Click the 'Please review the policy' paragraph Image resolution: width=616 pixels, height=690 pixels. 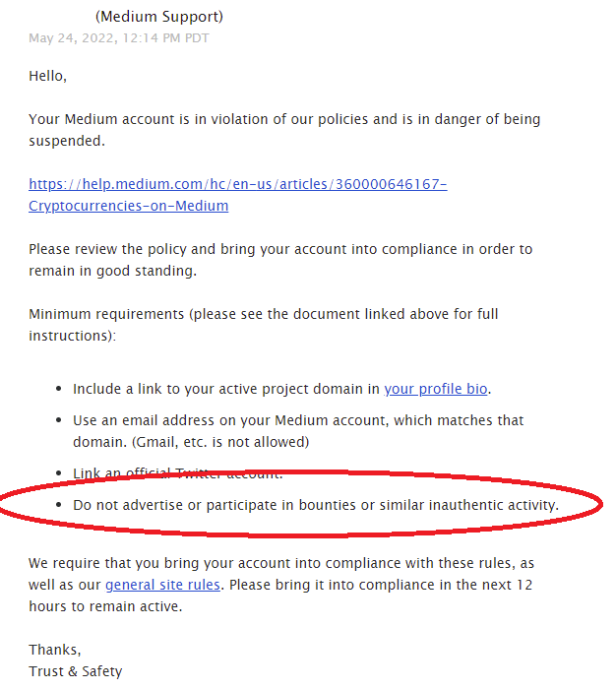tap(280, 260)
